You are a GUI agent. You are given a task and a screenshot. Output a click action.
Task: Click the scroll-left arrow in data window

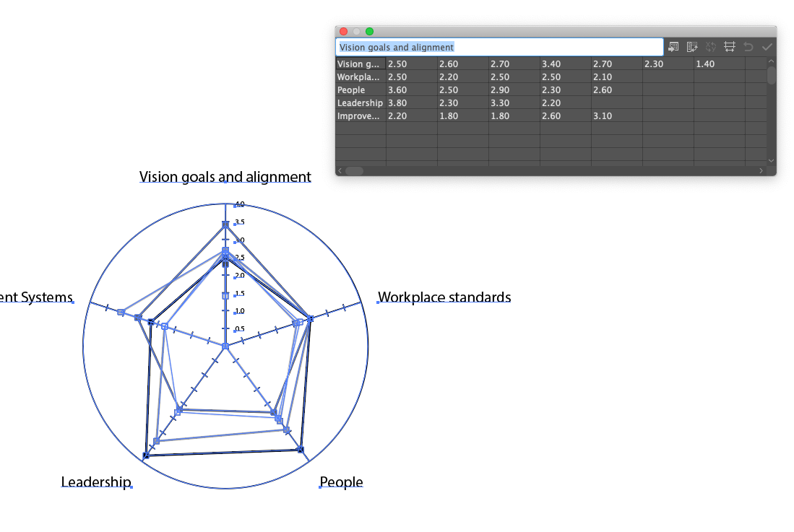point(339,170)
